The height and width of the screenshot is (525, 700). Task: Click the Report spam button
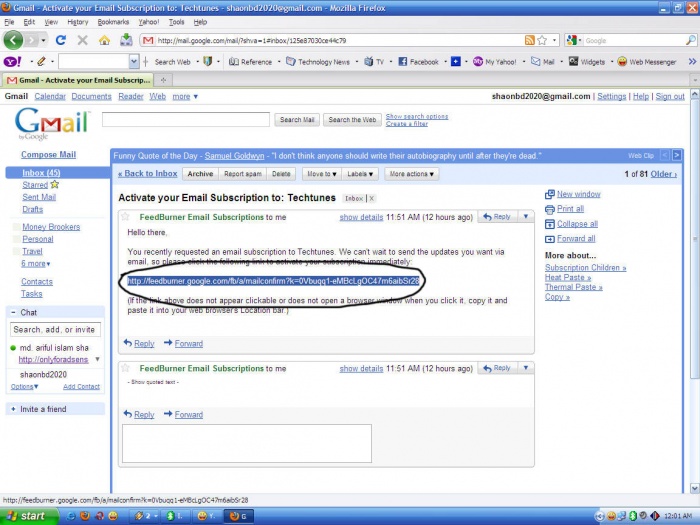(x=242, y=174)
